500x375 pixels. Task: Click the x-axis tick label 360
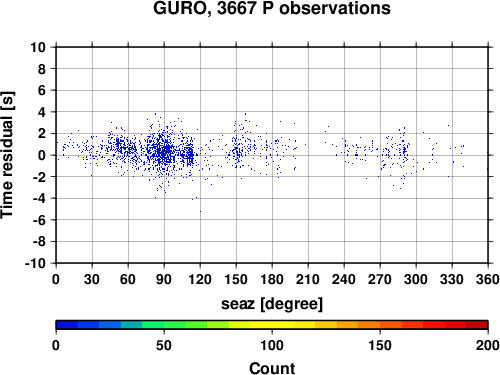pyautogui.click(x=488, y=279)
